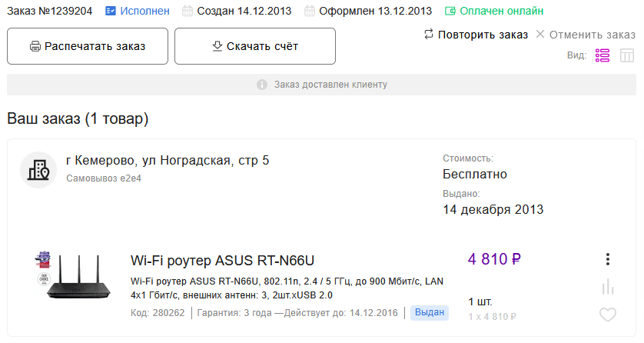This screenshot has height=343, width=644.
Task: Open three-dot menu for ASUS router
Action: pos(608,259)
